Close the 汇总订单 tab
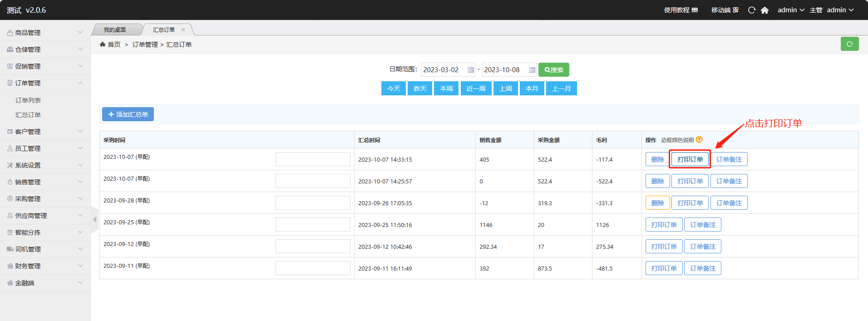868x321 pixels. (x=183, y=30)
